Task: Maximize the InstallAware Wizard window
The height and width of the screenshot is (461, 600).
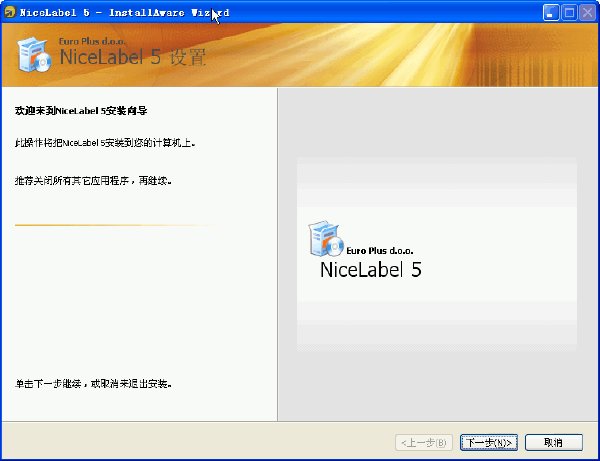Action: point(569,13)
